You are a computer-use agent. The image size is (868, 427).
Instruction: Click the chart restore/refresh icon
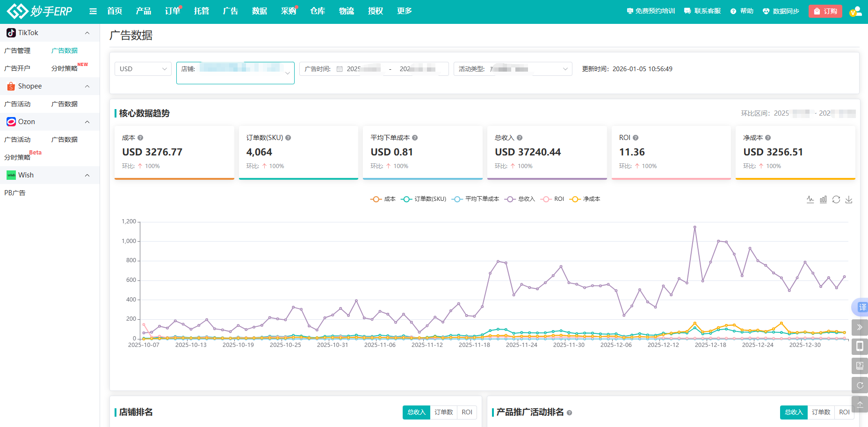click(x=836, y=199)
